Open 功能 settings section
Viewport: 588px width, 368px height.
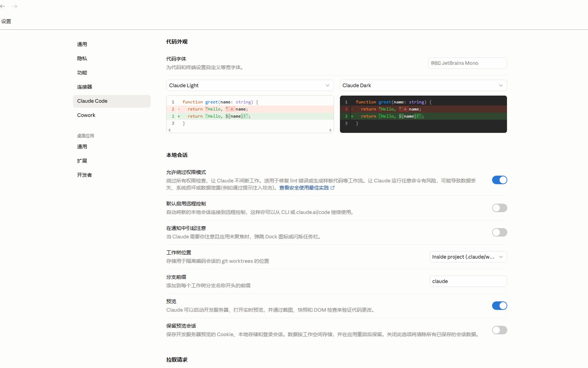click(x=112, y=72)
